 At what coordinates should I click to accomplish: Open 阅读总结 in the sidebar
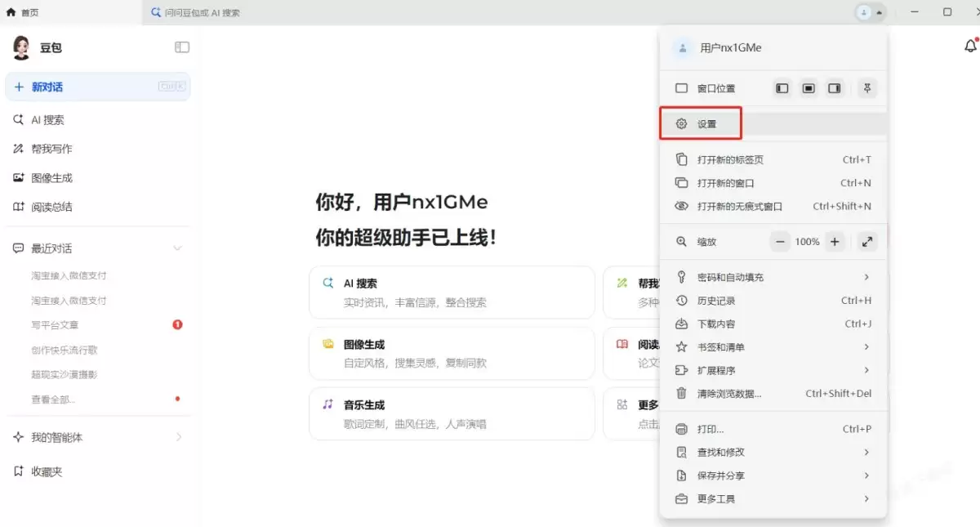pos(98,208)
